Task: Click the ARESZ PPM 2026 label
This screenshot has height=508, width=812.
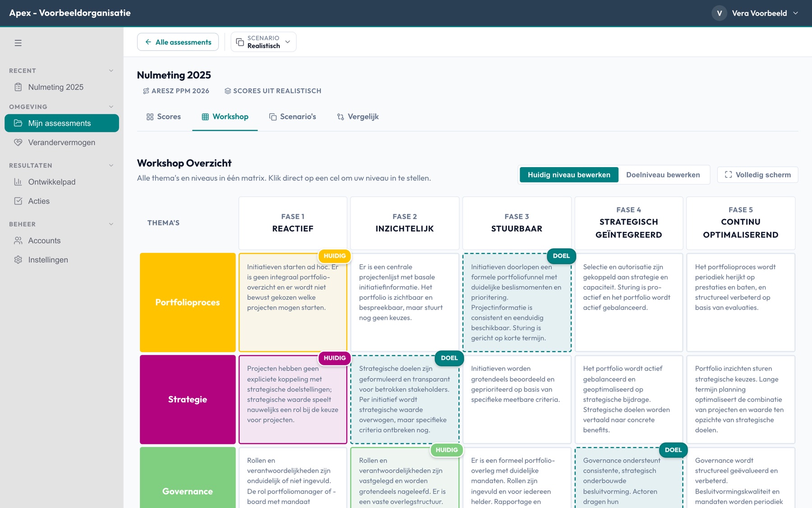Action: coord(180,91)
